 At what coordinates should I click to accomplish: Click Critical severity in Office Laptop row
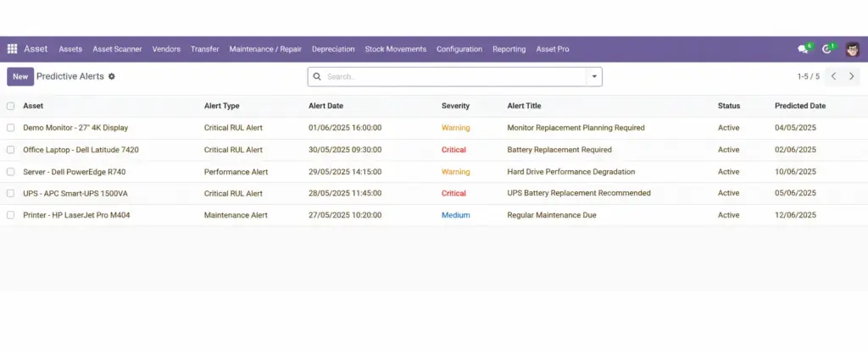click(x=454, y=150)
